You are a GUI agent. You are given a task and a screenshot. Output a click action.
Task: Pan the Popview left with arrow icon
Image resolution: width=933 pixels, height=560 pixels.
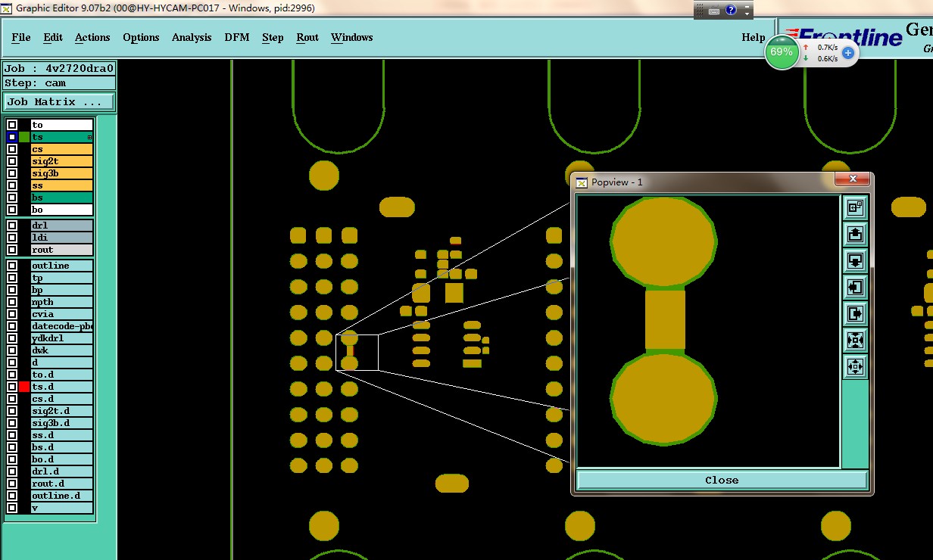855,287
